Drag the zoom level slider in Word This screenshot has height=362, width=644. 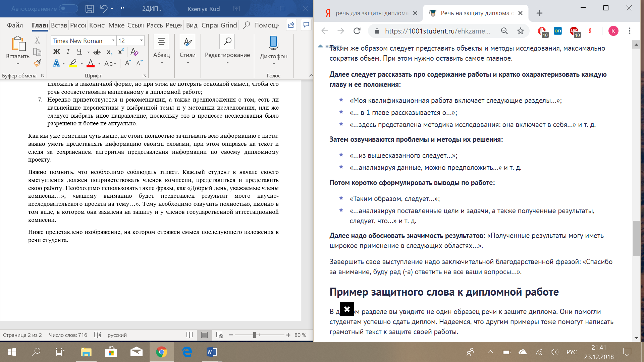[253, 335]
